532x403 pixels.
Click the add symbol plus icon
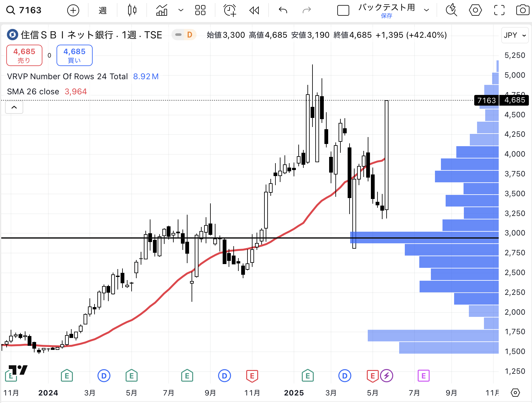point(73,10)
